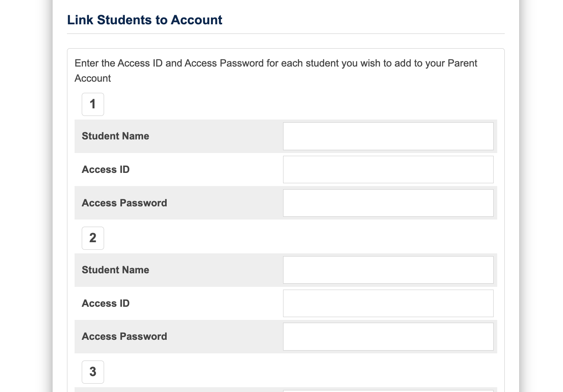Select the Access Password box for student 1
563x392 pixels.
(x=388, y=203)
